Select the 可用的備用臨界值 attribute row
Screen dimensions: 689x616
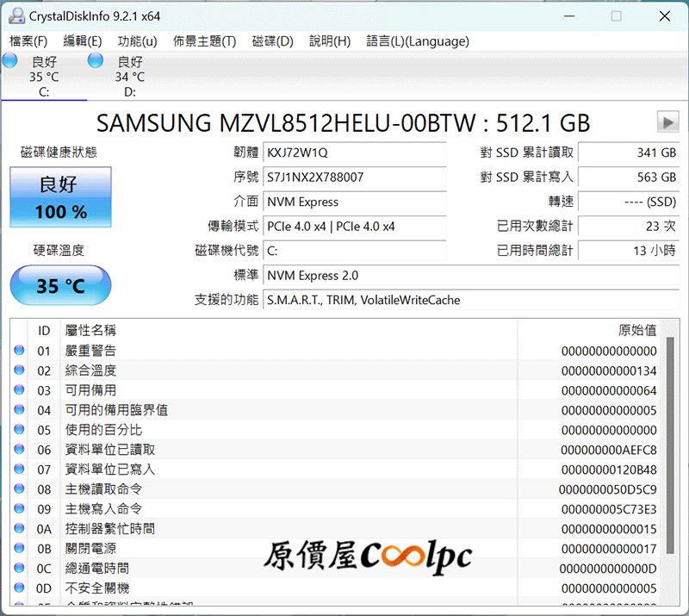(x=336, y=410)
